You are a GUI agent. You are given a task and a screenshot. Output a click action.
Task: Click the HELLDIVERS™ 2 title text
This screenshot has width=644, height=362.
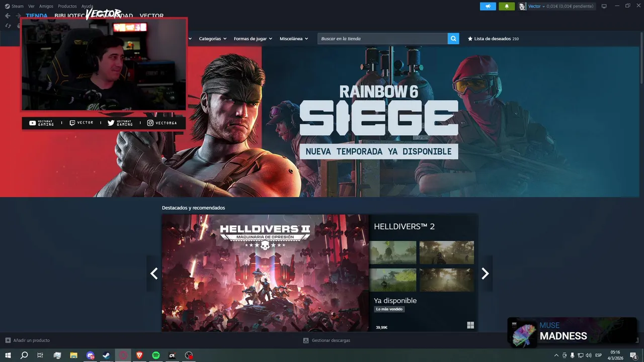point(404,227)
